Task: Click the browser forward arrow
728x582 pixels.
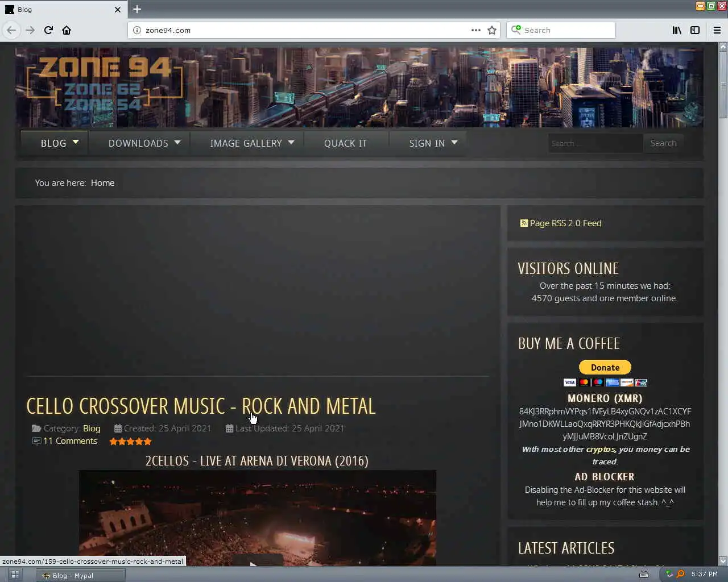Action: 30,30
